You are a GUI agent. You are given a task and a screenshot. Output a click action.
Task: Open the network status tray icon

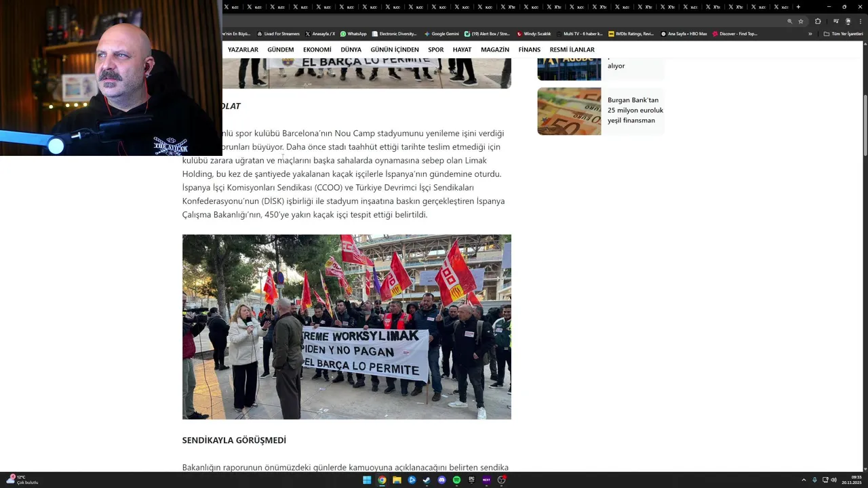point(826,480)
